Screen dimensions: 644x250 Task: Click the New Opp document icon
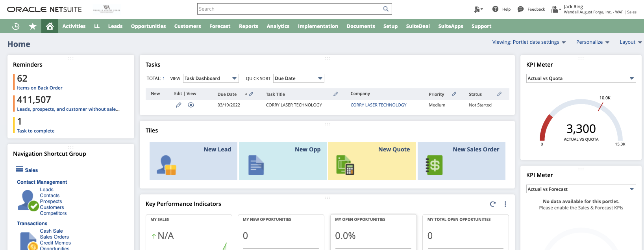(256, 165)
